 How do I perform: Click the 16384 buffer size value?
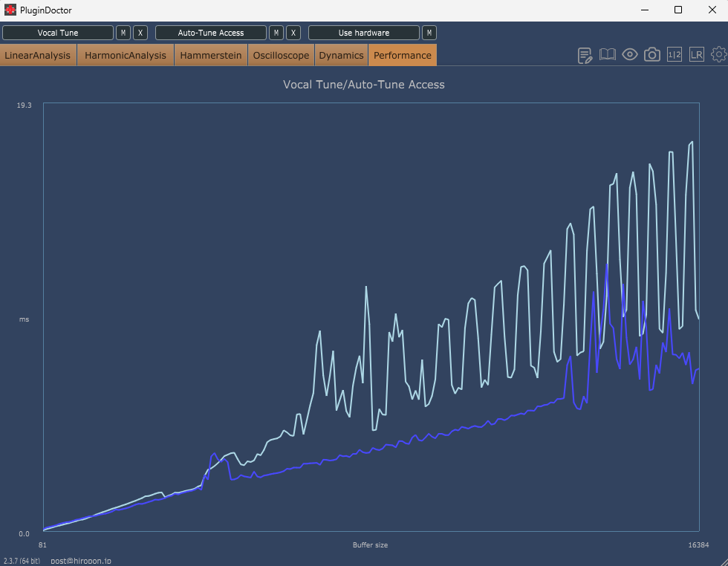click(x=699, y=545)
